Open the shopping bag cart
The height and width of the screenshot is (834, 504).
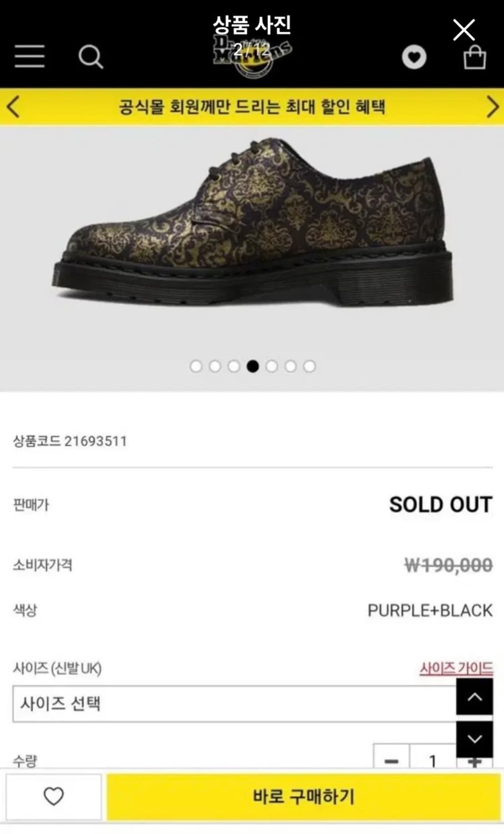475,57
